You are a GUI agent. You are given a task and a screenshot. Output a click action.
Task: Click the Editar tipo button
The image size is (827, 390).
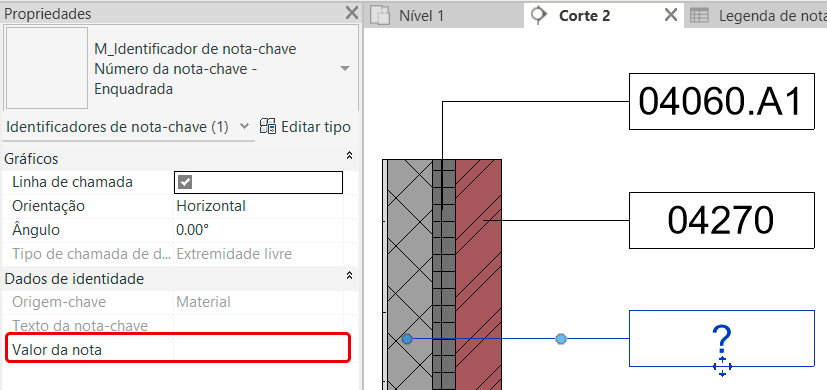(305, 127)
